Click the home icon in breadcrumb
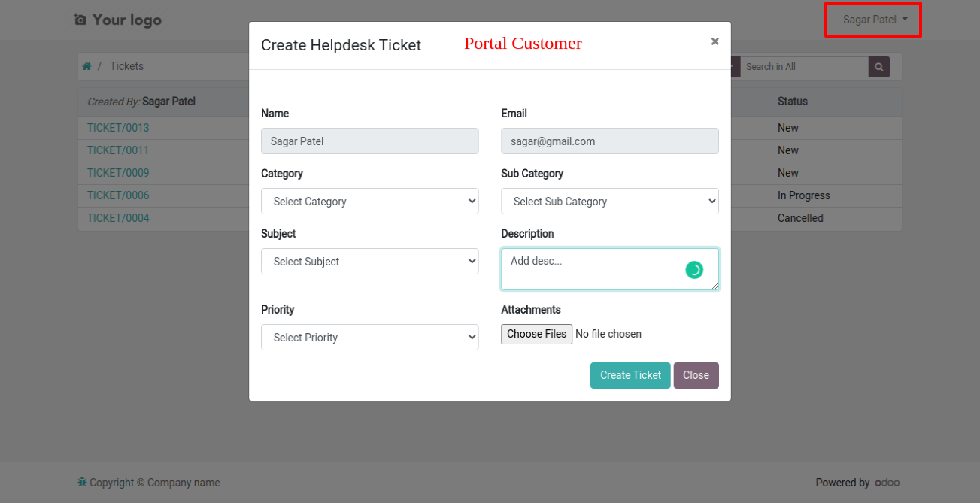The width and height of the screenshot is (980, 503). (x=86, y=66)
